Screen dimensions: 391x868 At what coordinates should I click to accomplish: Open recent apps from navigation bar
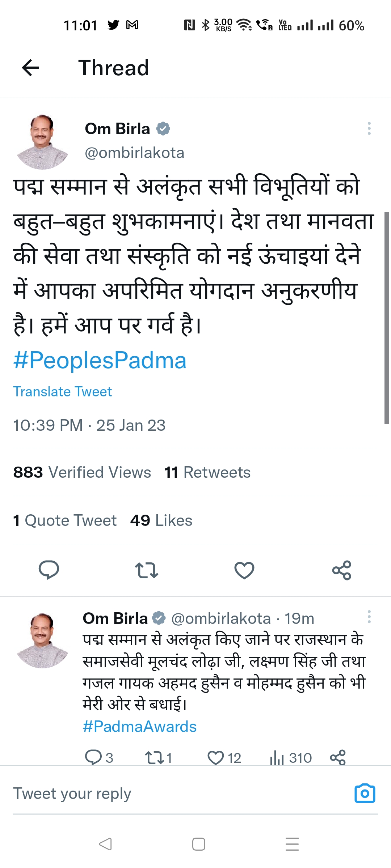tap(292, 845)
